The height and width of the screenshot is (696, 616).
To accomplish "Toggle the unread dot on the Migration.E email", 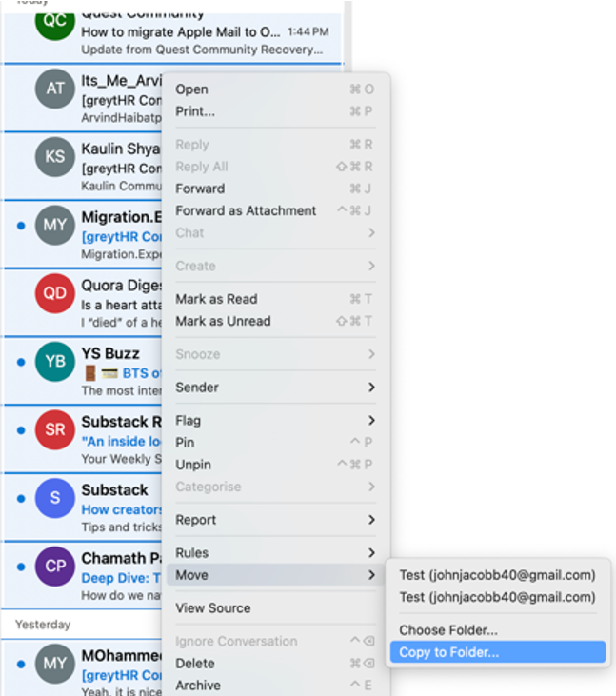I will click(x=21, y=226).
